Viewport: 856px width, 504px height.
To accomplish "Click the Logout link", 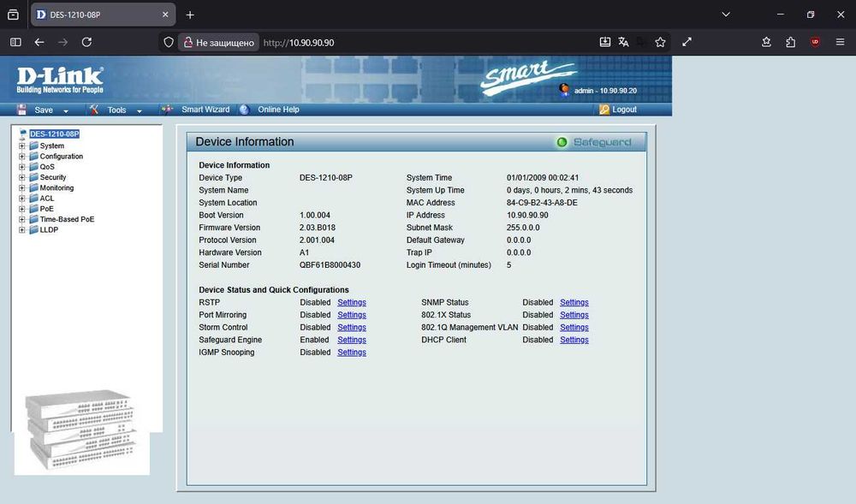I will click(x=624, y=110).
